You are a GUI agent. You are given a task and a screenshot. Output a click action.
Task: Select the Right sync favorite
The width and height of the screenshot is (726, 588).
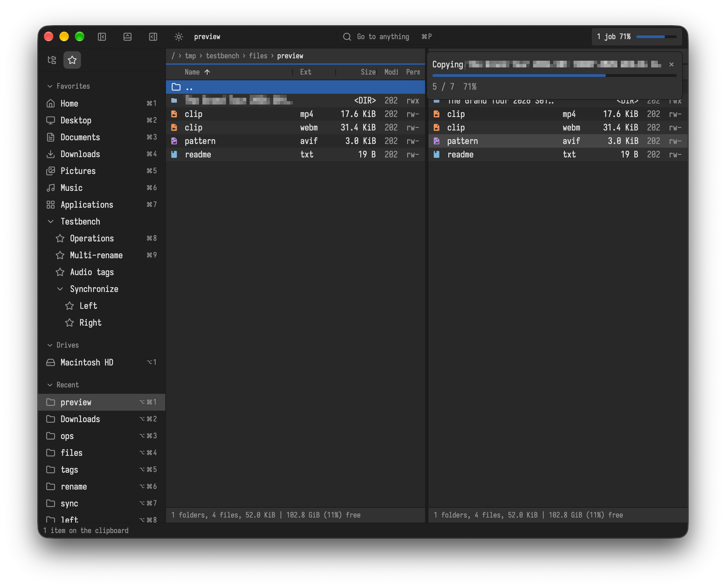[x=102, y=323]
